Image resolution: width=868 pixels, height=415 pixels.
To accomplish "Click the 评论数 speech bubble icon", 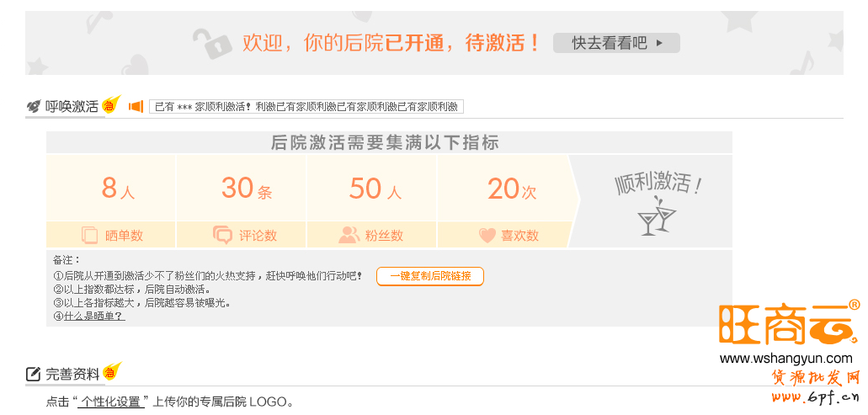I will click(222, 235).
